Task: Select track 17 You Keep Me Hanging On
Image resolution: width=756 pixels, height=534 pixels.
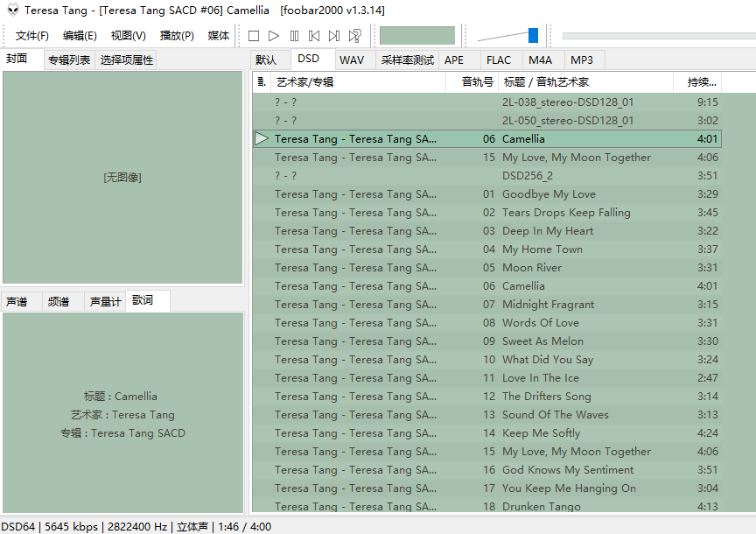Action: (487, 488)
